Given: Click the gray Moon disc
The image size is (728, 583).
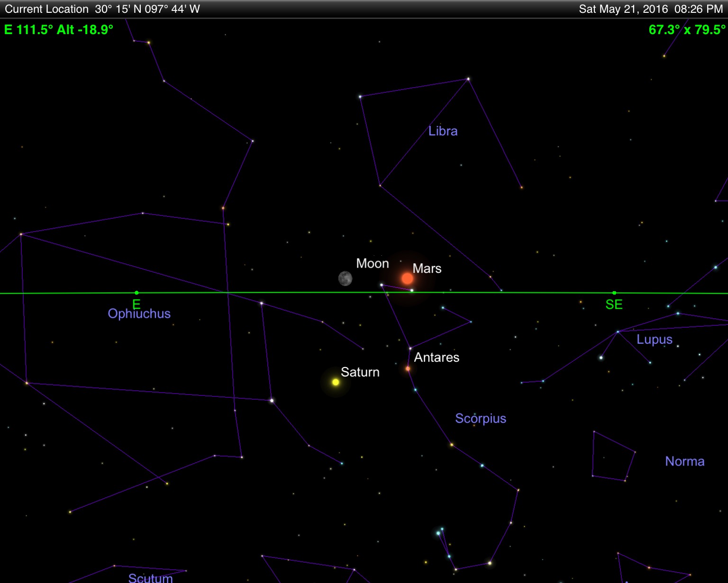Looking at the screenshot, I should pos(345,278).
